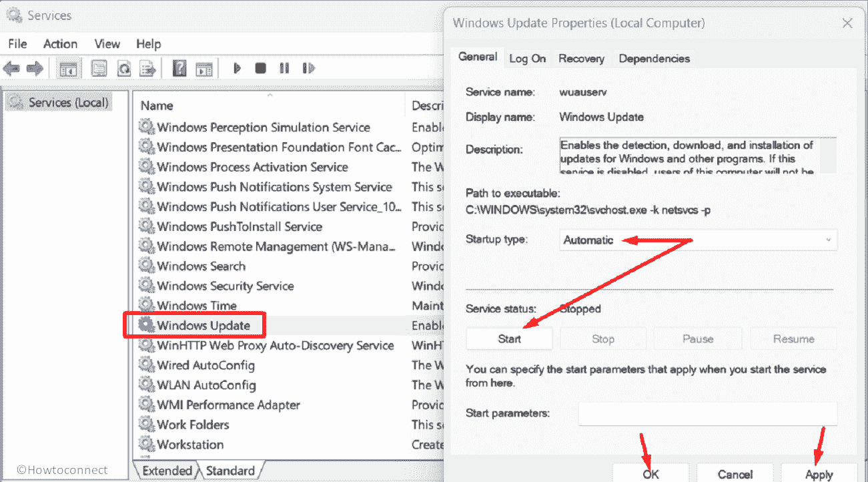The height and width of the screenshot is (482, 868).
Task: Click the gear icon beside WLAN AutoConfig row
Action: tap(145, 385)
